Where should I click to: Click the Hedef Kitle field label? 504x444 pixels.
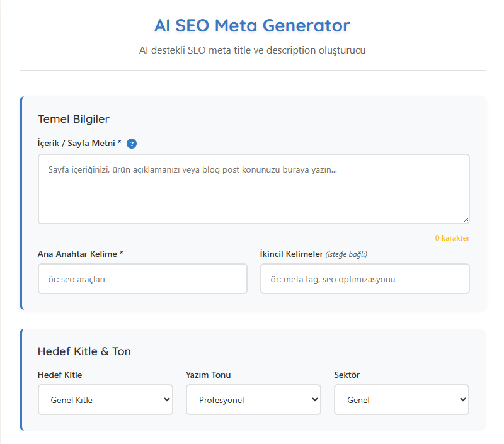(x=60, y=375)
